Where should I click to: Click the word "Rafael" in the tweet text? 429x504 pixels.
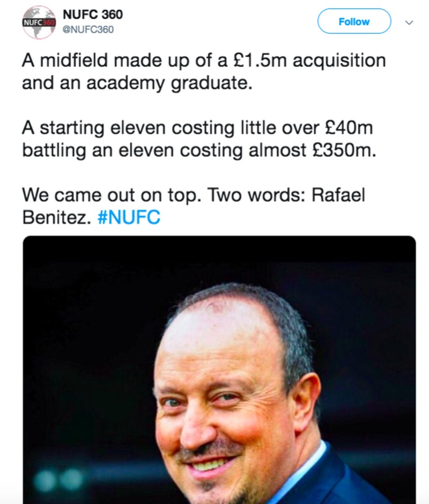click(x=340, y=194)
